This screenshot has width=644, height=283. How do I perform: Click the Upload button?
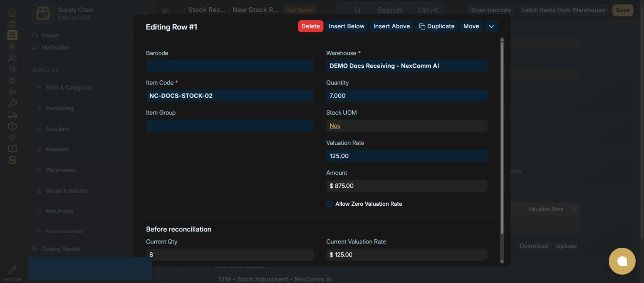566,246
